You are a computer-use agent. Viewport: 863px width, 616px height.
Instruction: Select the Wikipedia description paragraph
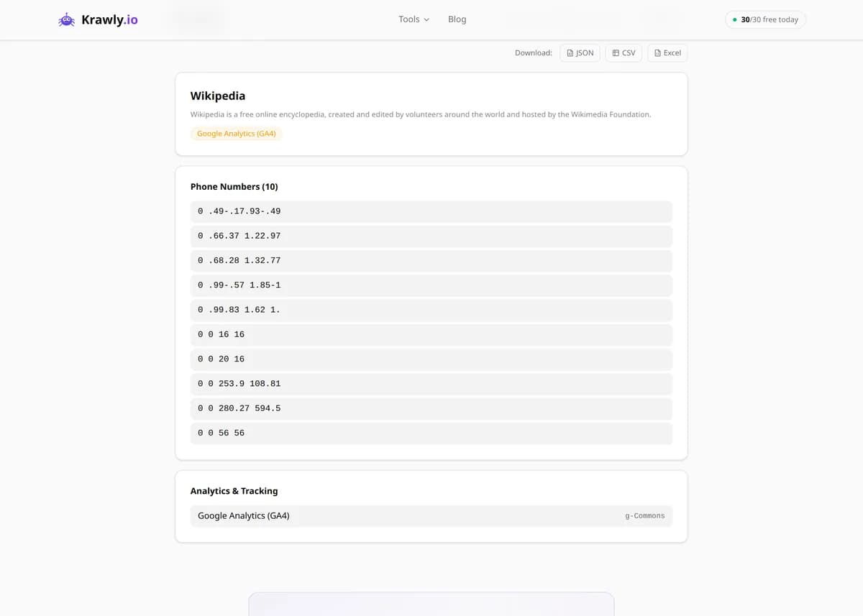click(421, 114)
